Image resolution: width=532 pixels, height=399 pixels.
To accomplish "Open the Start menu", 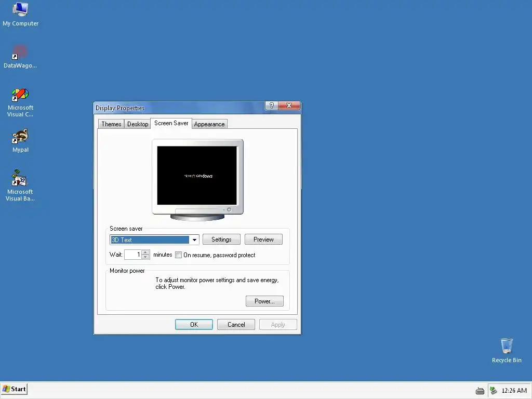I will pyautogui.click(x=14, y=389).
